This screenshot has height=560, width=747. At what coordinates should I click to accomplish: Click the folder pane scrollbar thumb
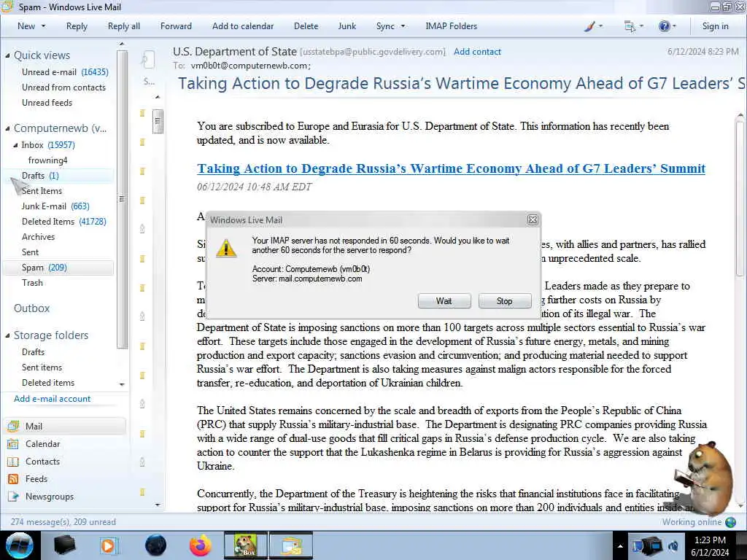click(122, 199)
